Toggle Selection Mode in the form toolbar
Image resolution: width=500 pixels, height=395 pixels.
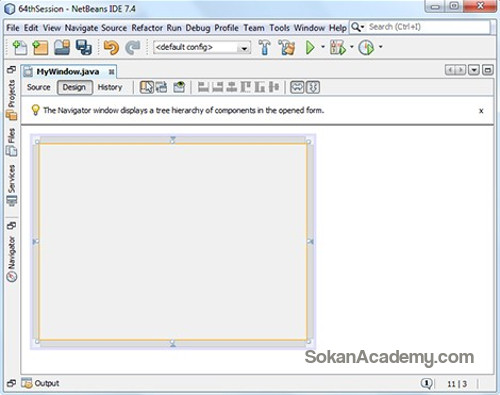pyautogui.click(x=147, y=87)
